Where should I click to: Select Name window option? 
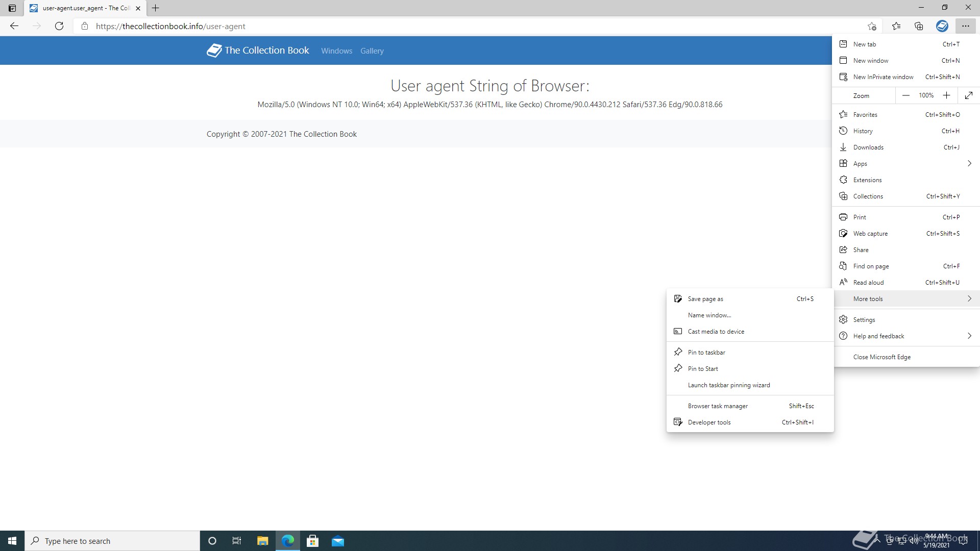coord(750,315)
